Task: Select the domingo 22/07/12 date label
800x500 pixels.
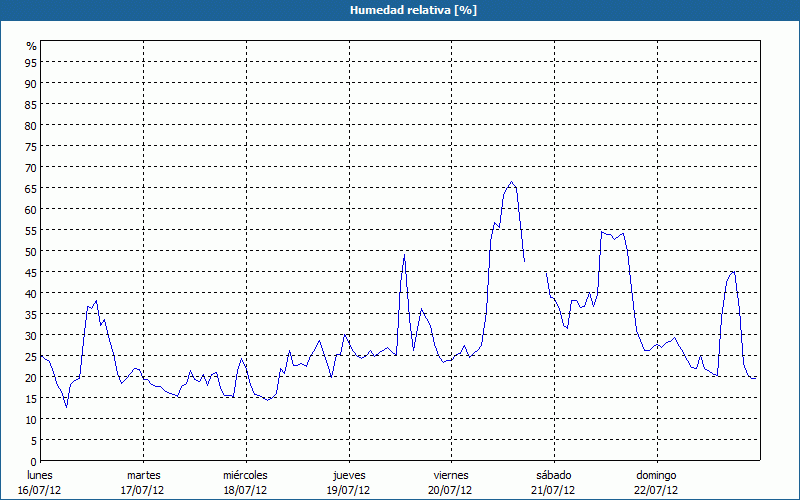Action: point(656,482)
